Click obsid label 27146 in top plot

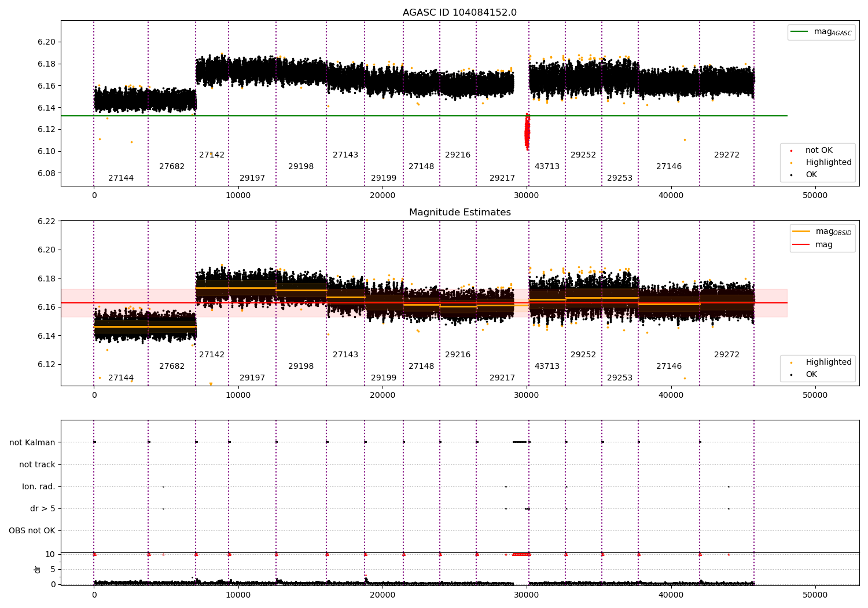[x=669, y=167]
